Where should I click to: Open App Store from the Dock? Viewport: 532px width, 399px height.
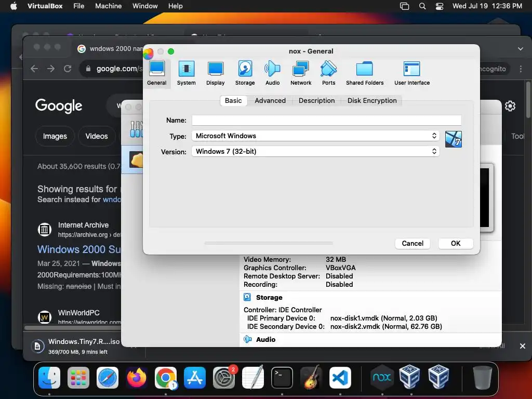coord(195,378)
